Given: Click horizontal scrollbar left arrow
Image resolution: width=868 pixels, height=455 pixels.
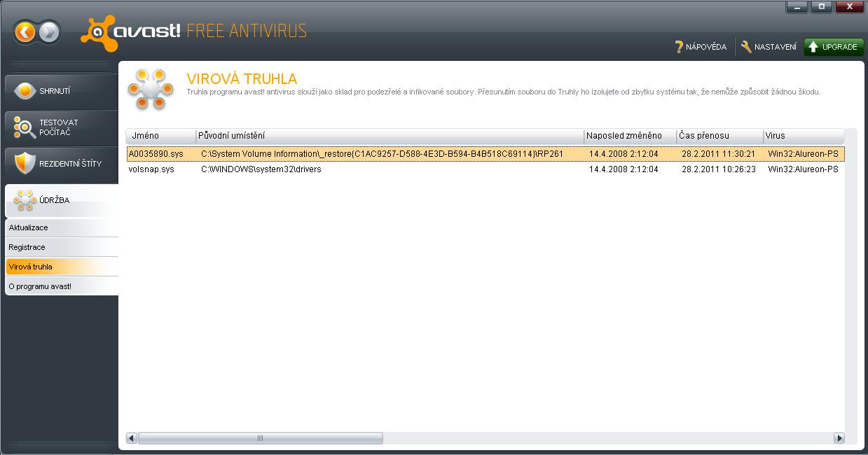Looking at the screenshot, I should click(132, 438).
